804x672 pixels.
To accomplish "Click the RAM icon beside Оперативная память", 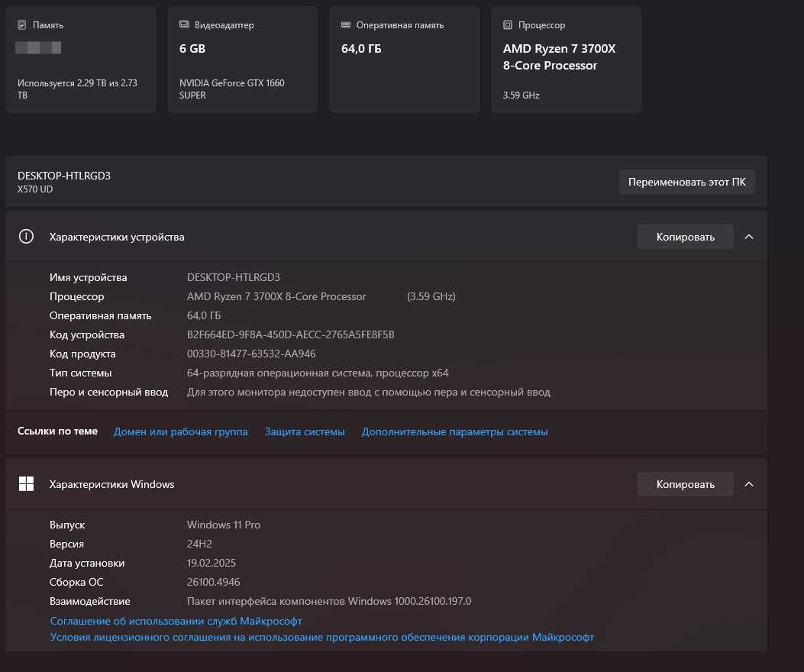I will pos(346,24).
